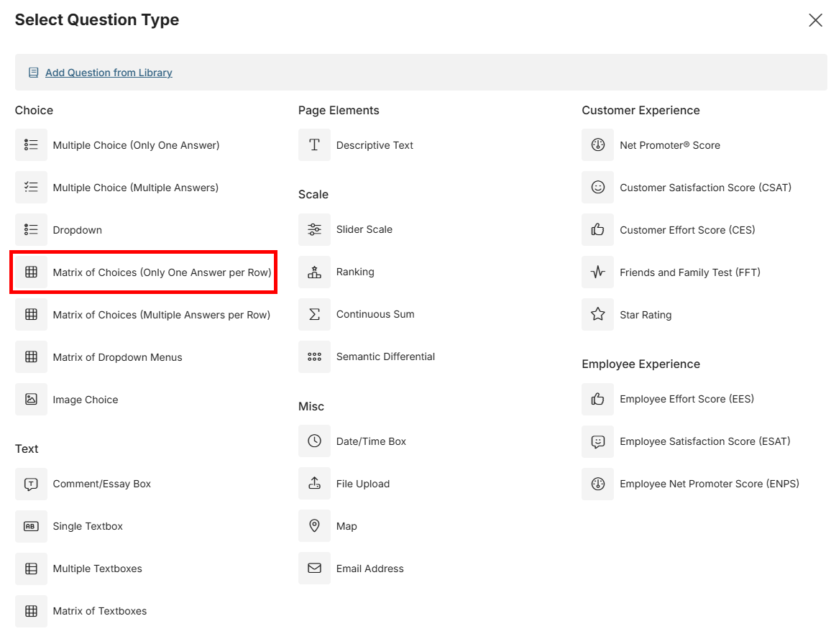Viewport: 831px width, 644px height.
Task: Click the Employee Effort Score thumbs-up icon
Action: pos(598,399)
